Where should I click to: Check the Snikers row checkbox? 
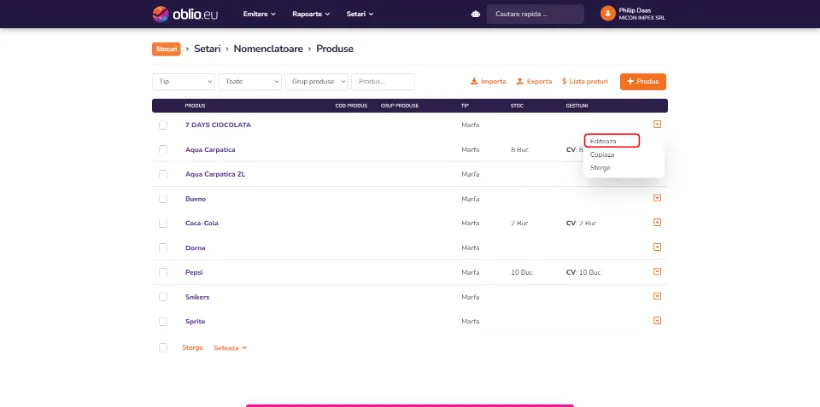(163, 297)
